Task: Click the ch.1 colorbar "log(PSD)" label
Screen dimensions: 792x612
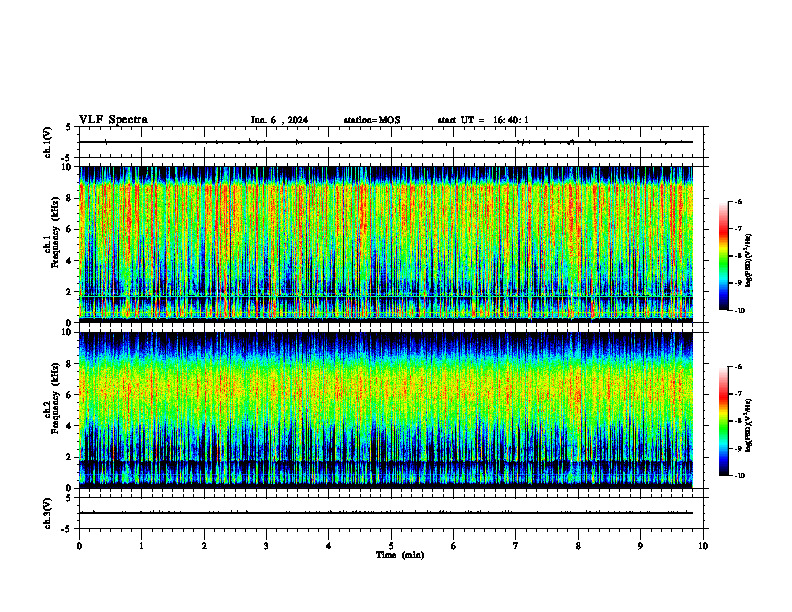Action: tap(749, 261)
